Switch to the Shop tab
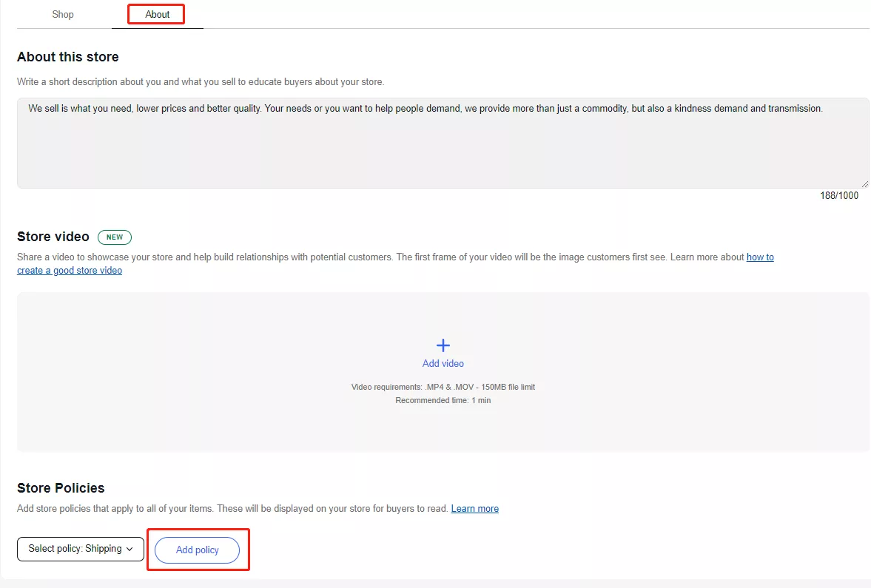This screenshot has width=871, height=588. click(63, 15)
